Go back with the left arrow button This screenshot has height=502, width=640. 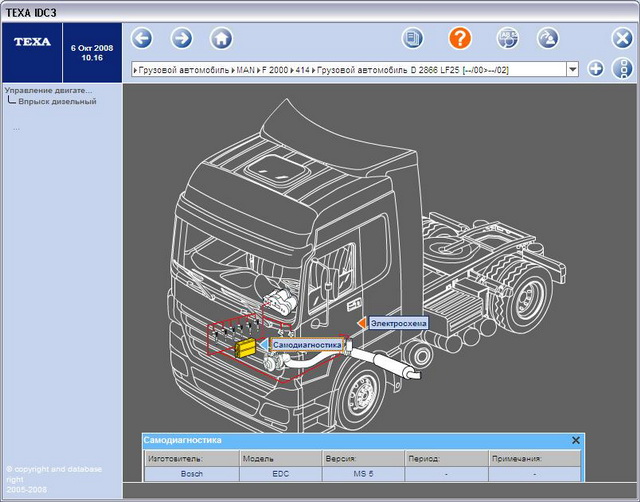click(x=142, y=38)
